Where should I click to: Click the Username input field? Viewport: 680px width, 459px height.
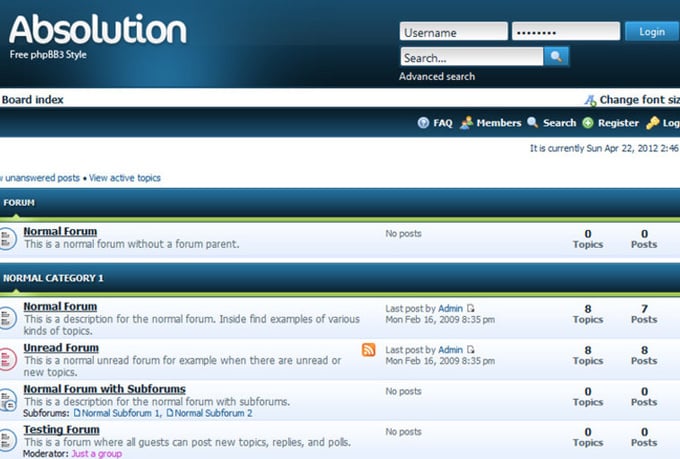tap(454, 32)
